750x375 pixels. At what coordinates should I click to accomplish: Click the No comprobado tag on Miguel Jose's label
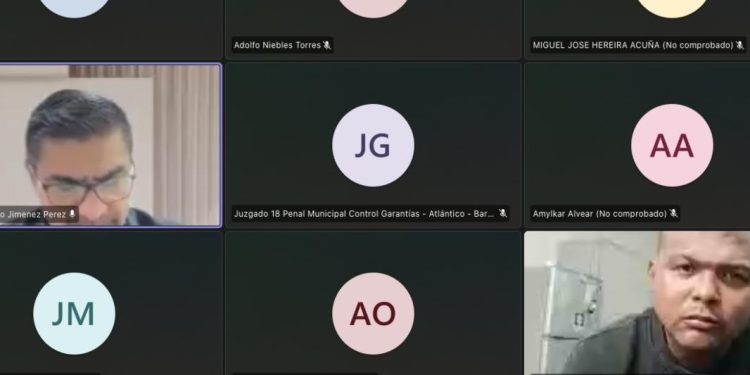pos(698,45)
